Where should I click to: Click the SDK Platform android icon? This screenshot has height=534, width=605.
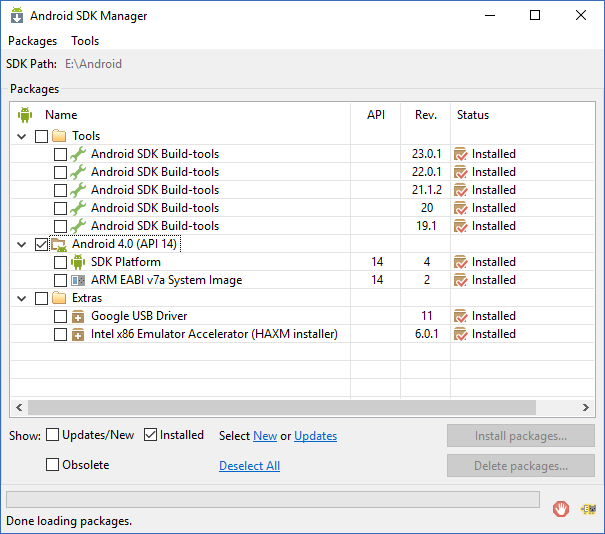(x=78, y=262)
